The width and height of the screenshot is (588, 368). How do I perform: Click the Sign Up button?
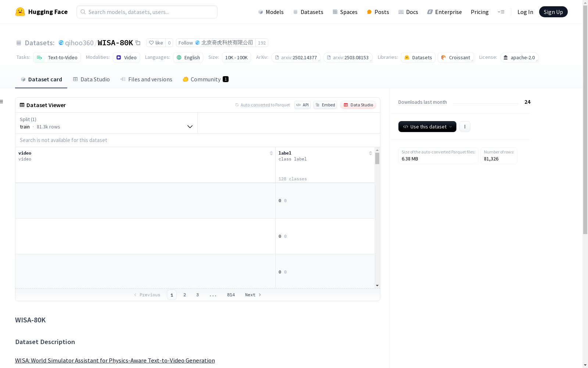click(x=553, y=12)
